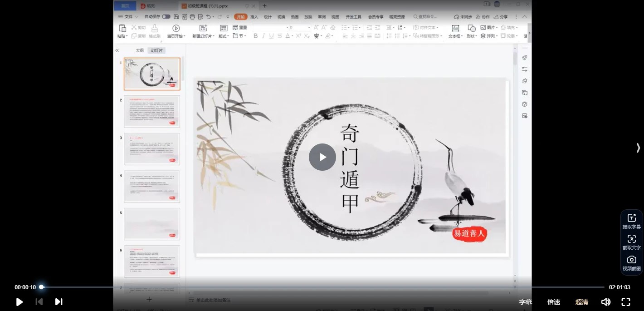
Task: Open the 开发工具 tab
Action: pos(353,17)
